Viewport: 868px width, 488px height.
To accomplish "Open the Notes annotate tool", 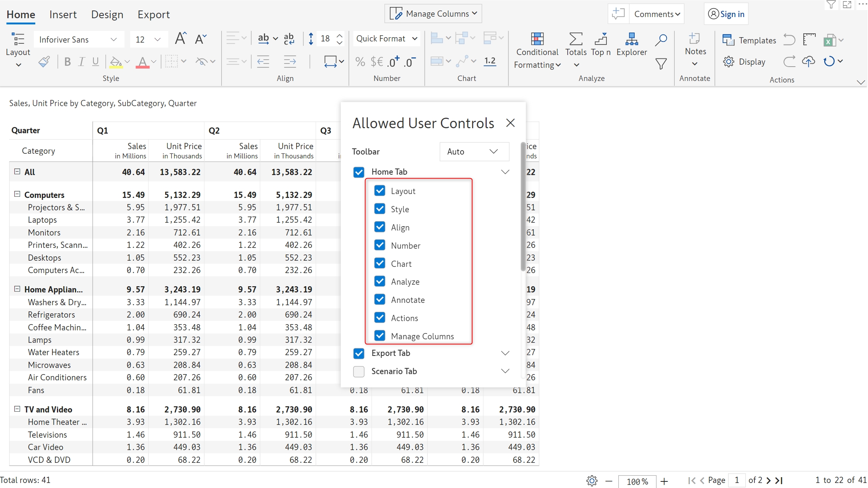I will point(695,44).
